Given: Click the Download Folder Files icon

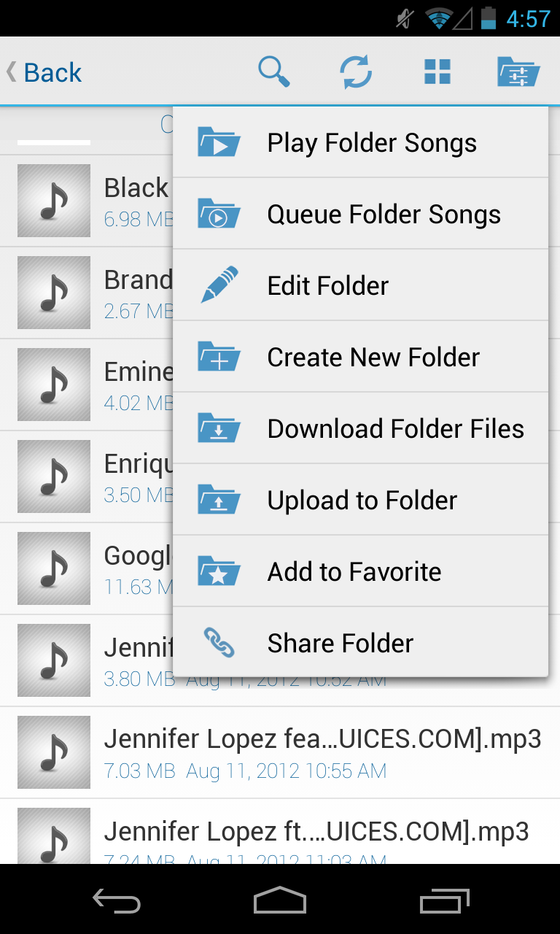Looking at the screenshot, I should [x=219, y=428].
